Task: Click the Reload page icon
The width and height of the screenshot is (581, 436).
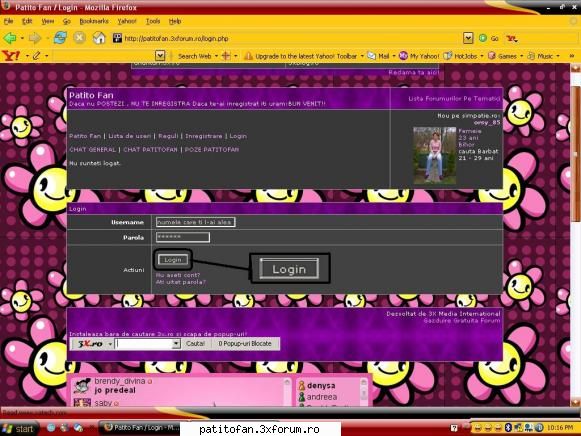Action: pos(60,38)
